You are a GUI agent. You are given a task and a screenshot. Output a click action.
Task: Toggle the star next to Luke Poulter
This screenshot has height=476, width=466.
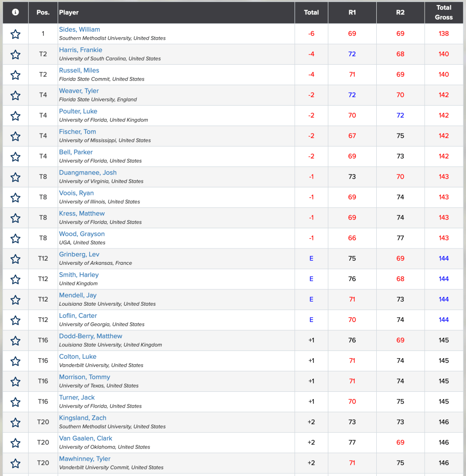coord(15,116)
